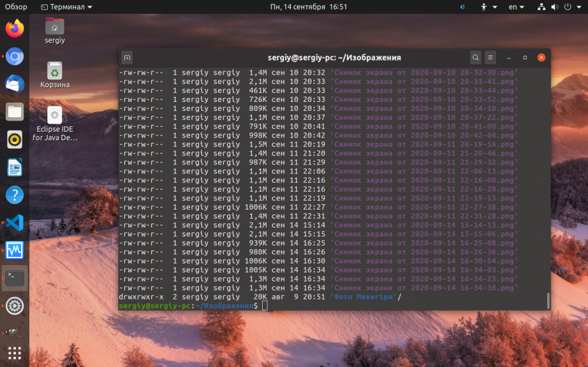Open the clock showing Пн, 14 сентября 16:51
588x367 pixels.
coord(309,7)
